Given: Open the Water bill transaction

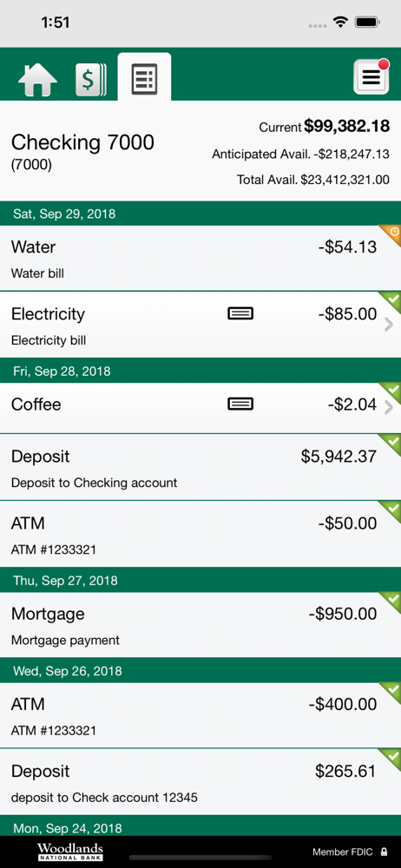Looking at the screenshot, I should pos(200,258).
